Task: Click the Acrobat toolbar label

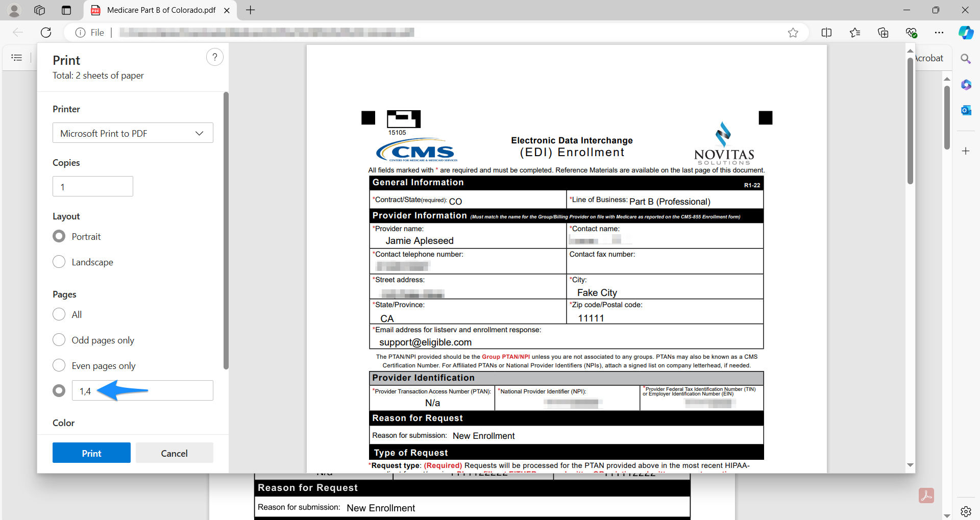Action: 929,58
